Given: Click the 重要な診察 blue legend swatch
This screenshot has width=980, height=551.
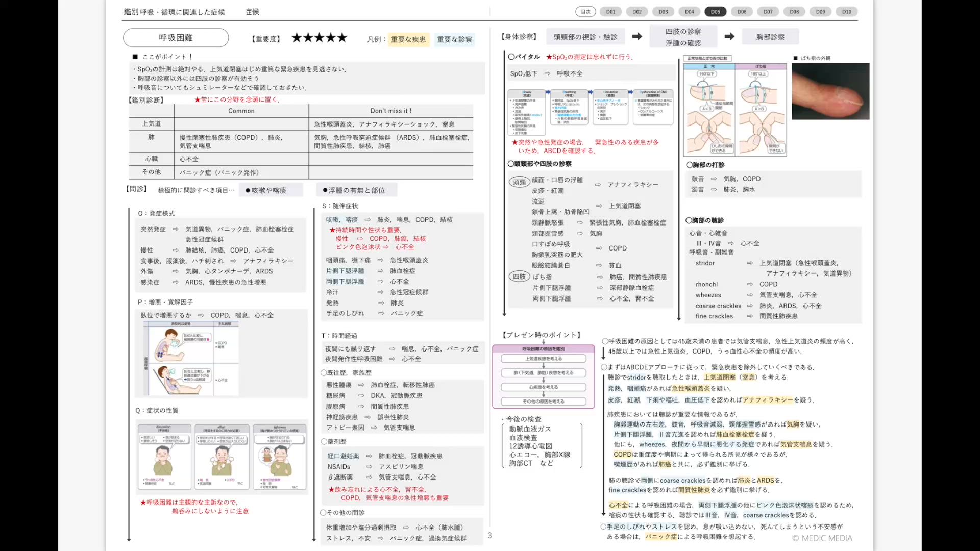Looking at the screenshot, I should click(454, 39).
